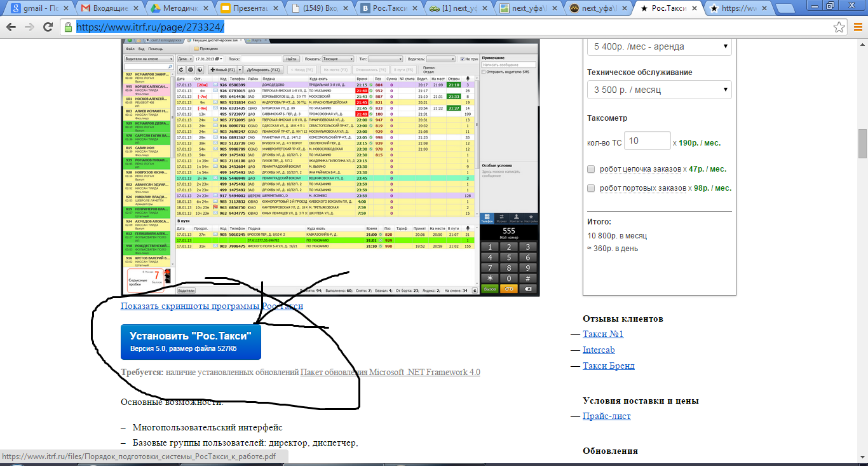Close the Методичк tab
The image size is (868, 466).
(205, 8)
